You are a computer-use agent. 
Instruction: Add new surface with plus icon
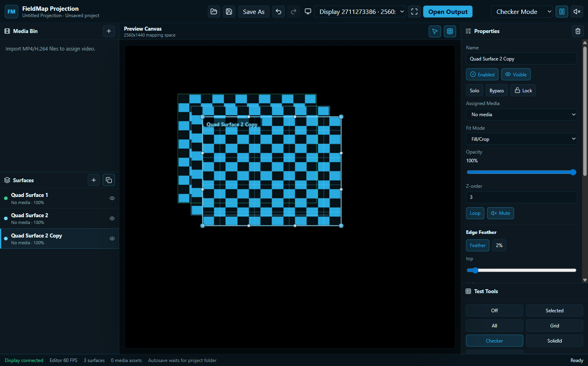[x=94, y=180]
